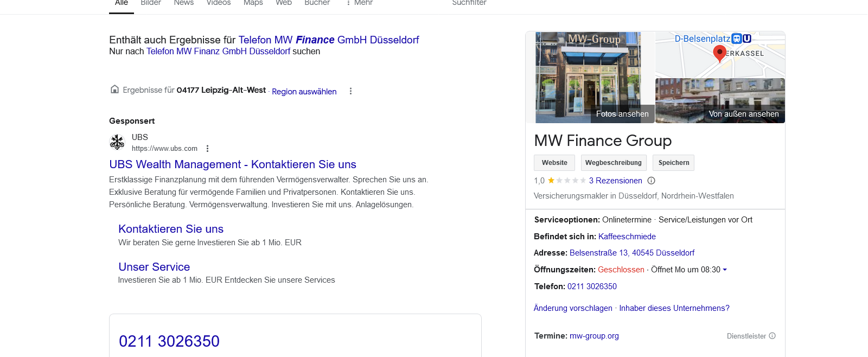Open the Mehr search filter menu

click(359, 3)
